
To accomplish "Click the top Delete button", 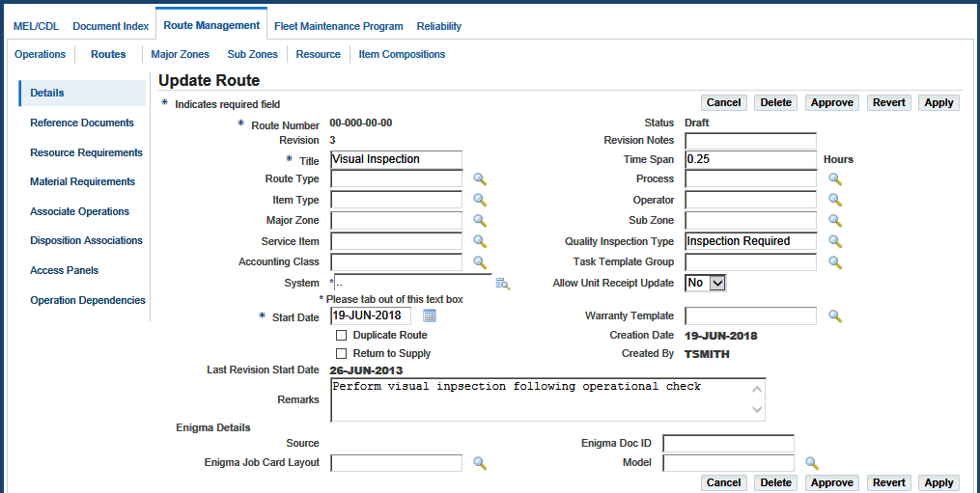I will (x=775, y=102).
